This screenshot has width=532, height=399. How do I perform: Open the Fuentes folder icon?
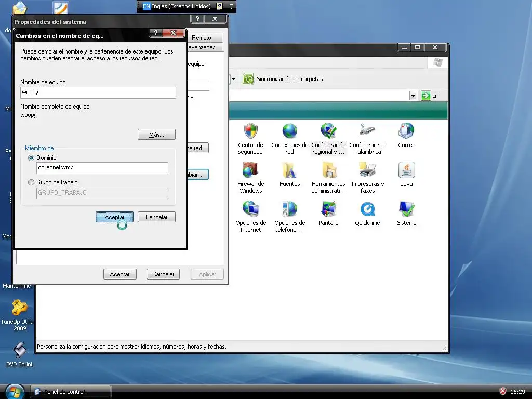(x=289, y=170)
